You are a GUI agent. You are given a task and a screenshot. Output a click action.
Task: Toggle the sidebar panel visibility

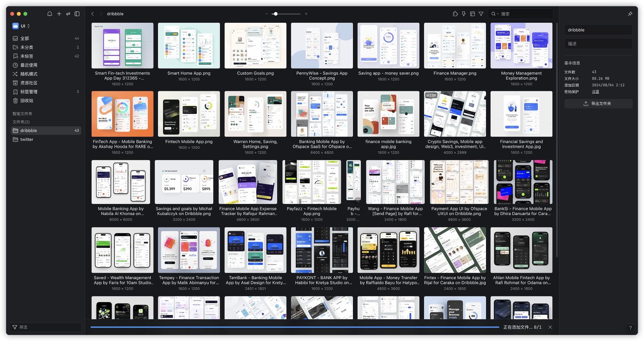(x=77, y=14)
